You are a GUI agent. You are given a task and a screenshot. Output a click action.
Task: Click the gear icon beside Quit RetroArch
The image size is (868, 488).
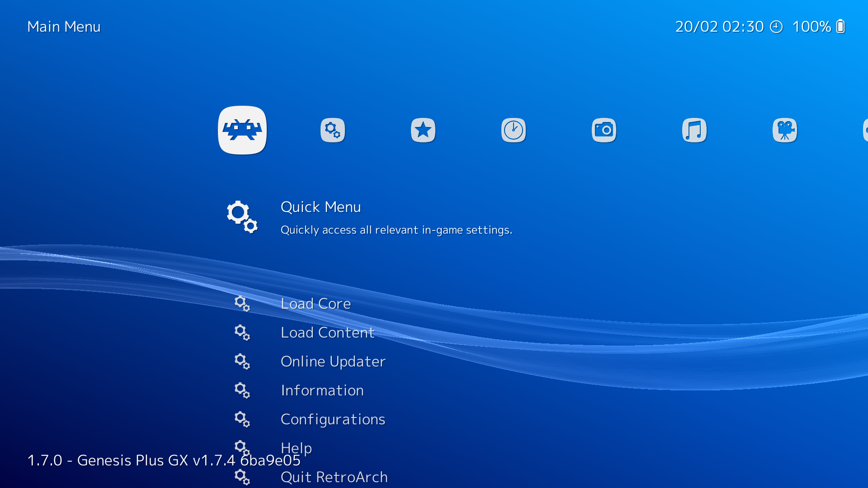tap(242, 477)
